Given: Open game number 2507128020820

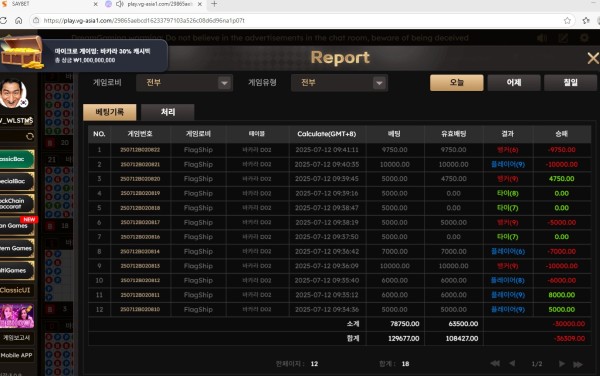Looking at the screenshot, I should click(x=140, y=179).
